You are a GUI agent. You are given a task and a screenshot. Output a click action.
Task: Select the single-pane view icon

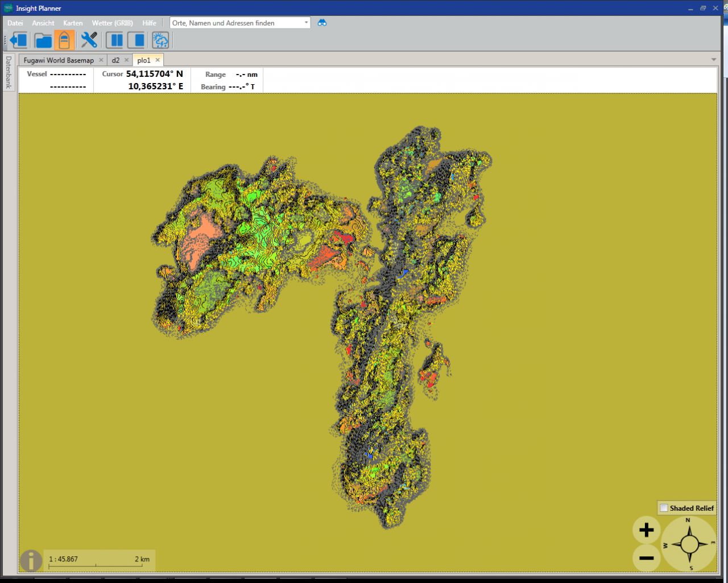click(x=136, y=40)
